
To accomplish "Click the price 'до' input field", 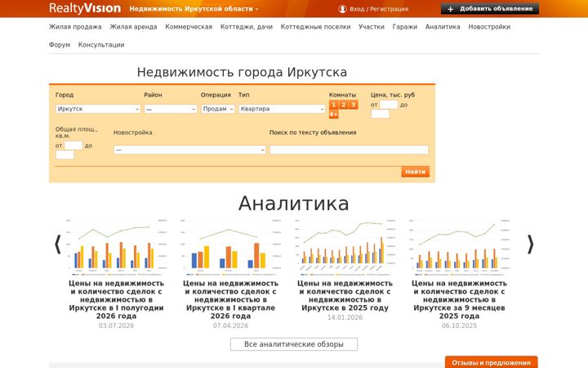I will coord(380,114).
